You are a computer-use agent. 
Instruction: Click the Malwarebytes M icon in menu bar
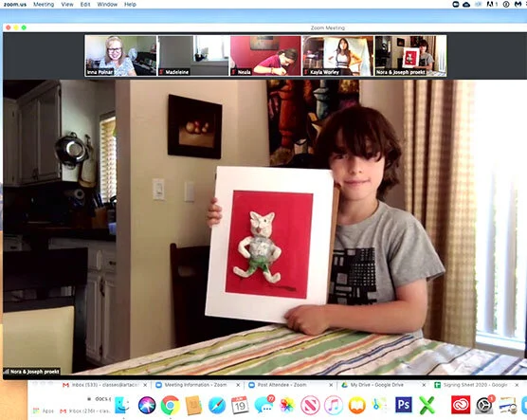coord(518,5)
